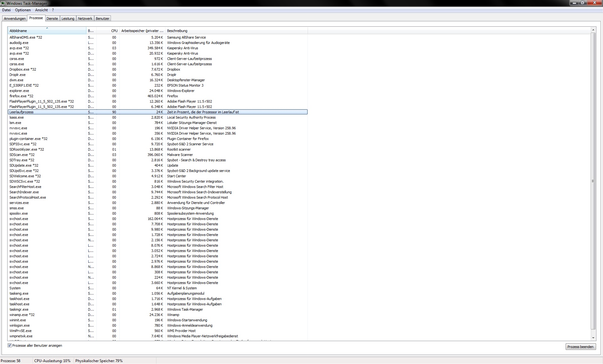This screenshot has width=603, height=364.
Task: Click the scroll up arrow of process list
Action: (x=593, y=30)
